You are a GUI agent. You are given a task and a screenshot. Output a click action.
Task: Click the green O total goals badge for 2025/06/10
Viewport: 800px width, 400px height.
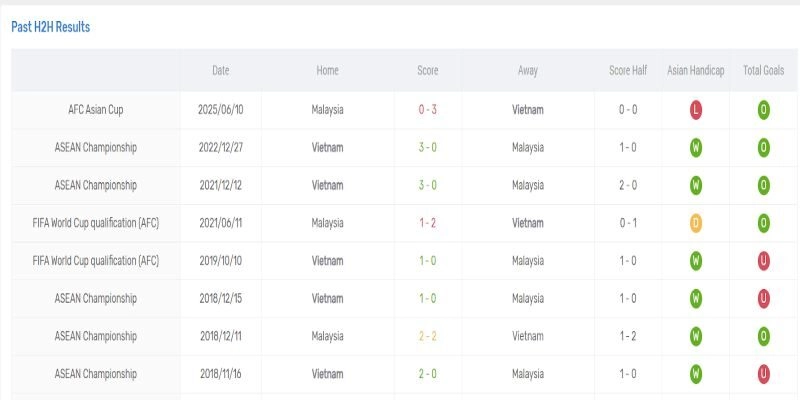tap(764, 110)
